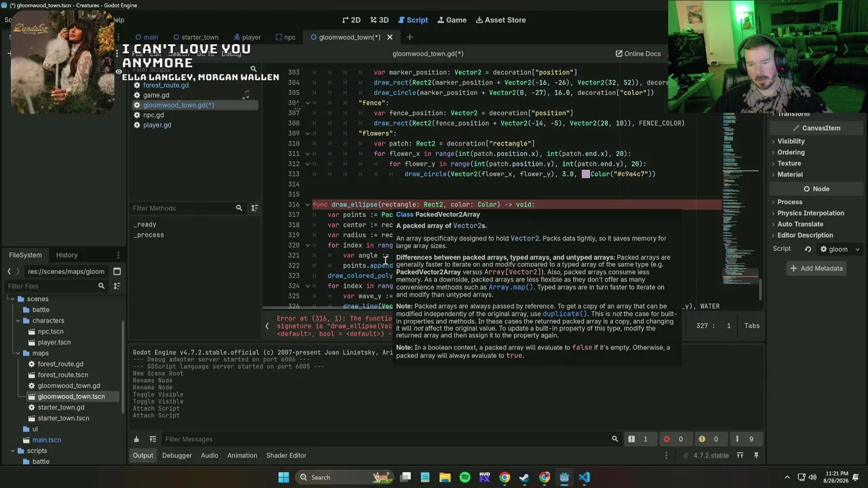Copy the 4.7.2.stable version label
Viewport: 868px width, 488px height.
coord(710,455)
